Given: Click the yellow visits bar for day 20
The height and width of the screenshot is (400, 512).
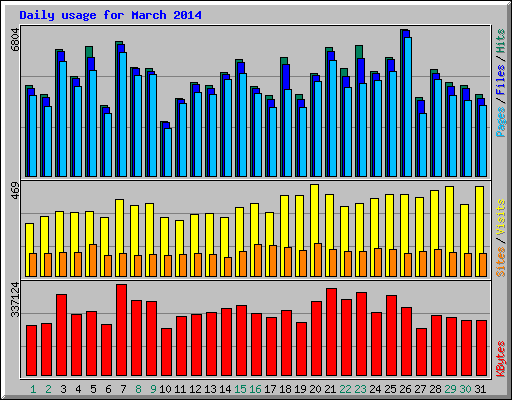Looking at the screenshot, I should click(x=314, y=230).
